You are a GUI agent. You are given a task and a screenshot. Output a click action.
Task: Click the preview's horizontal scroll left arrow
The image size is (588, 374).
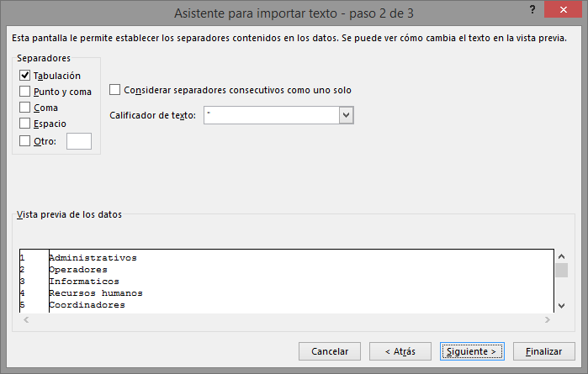[25, 319]
